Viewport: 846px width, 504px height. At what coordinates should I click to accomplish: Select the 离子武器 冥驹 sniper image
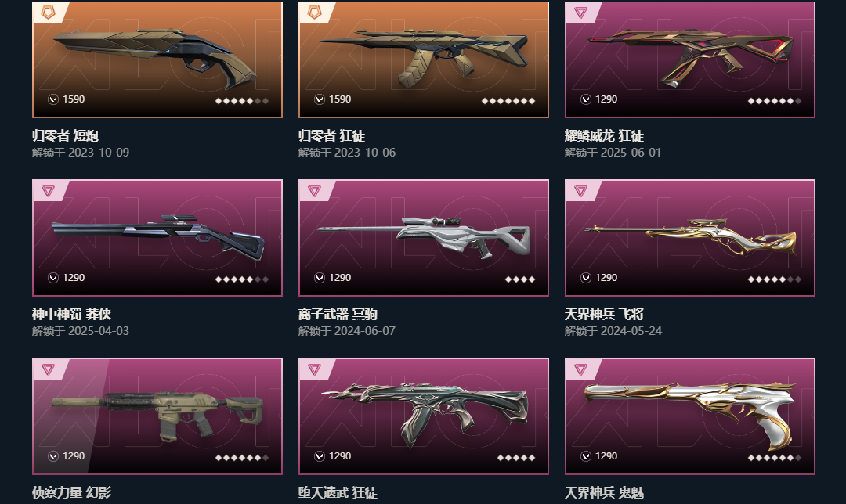point(424,238)
